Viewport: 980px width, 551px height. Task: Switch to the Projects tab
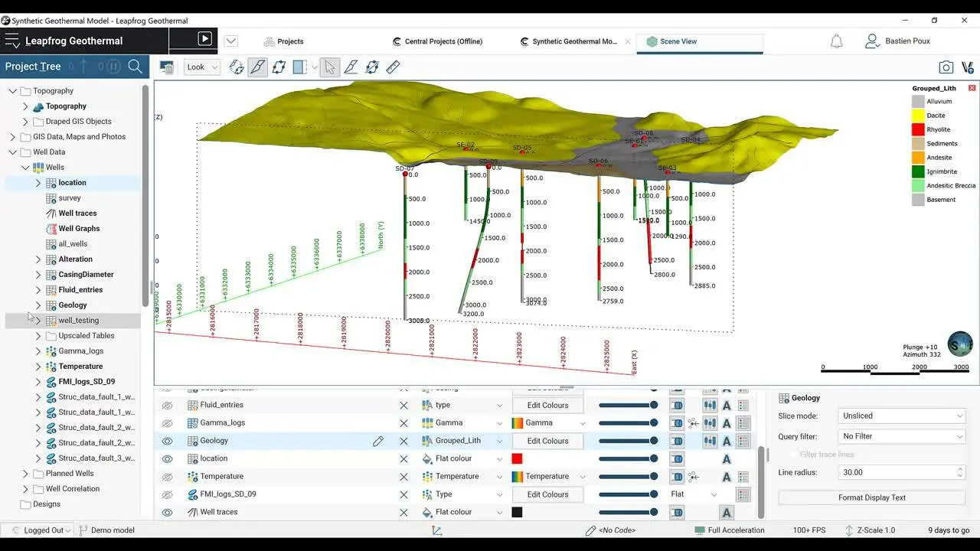pyautogui.click(x=283, y=41)
